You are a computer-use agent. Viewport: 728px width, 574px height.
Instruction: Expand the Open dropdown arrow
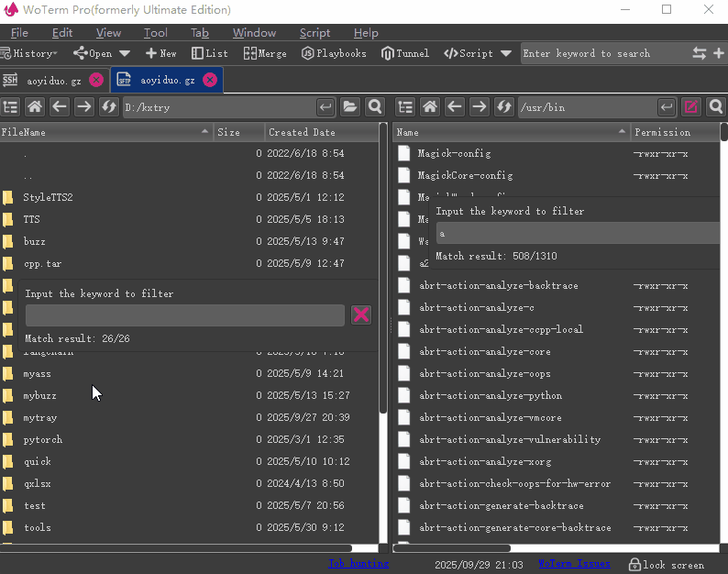click(x=125, y=53)
